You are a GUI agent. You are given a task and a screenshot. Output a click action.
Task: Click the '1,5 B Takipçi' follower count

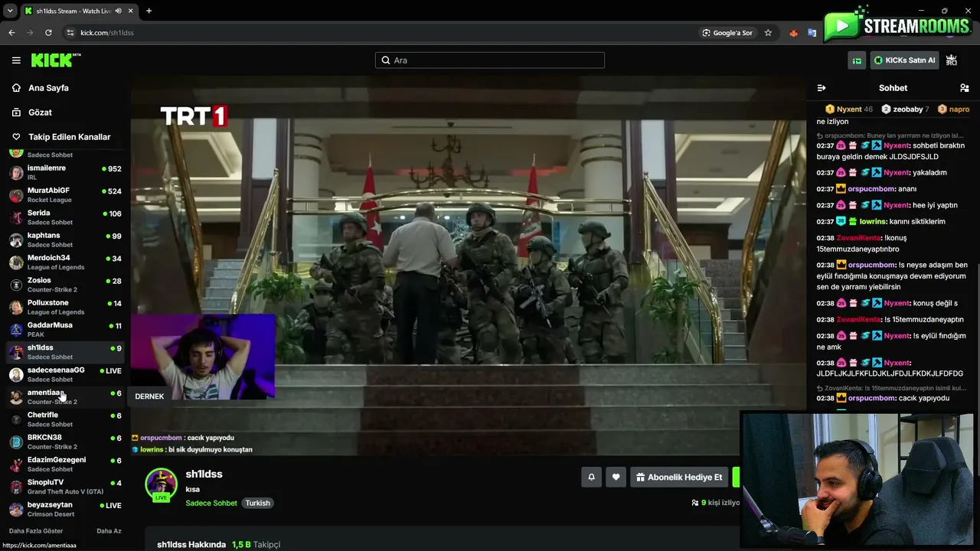pyautogui.click(x=256, y=544)
